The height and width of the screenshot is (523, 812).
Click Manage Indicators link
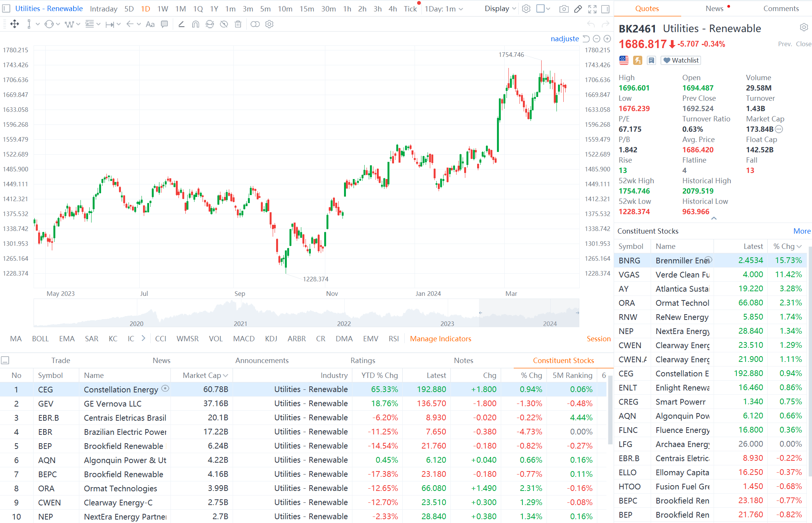pyautogui.click(x=441, y=339)
